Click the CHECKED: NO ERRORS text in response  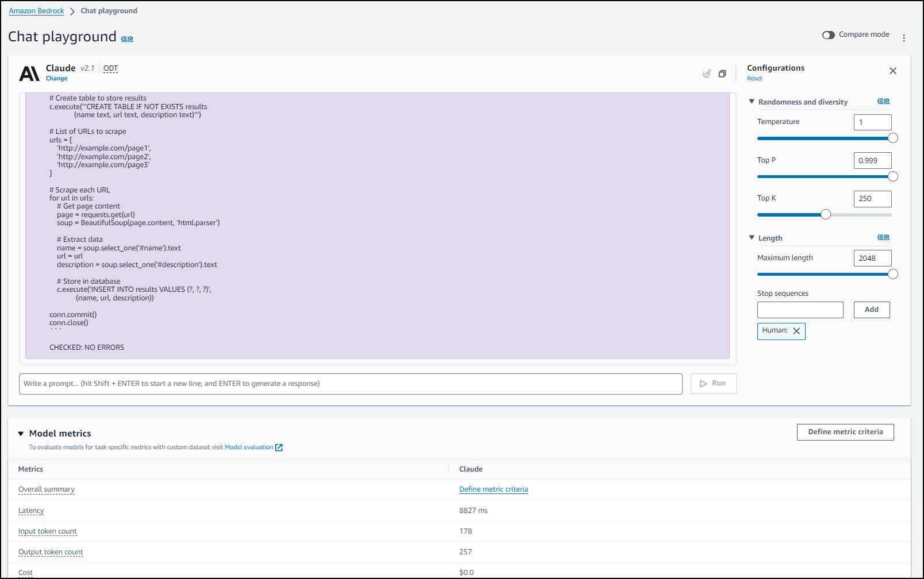tap(87, 348)
